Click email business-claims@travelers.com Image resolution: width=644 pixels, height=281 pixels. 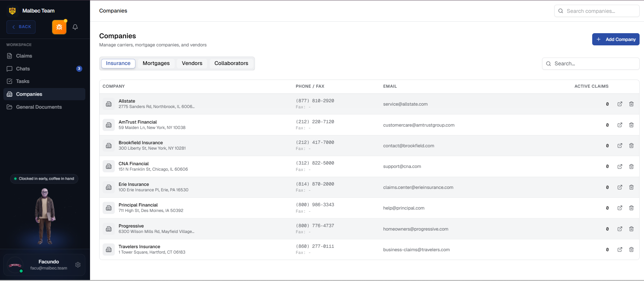pos(416,250)
